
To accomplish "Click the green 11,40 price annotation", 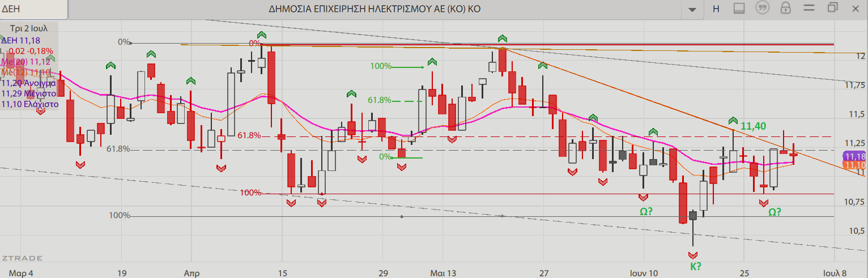I will click(753, 126).
